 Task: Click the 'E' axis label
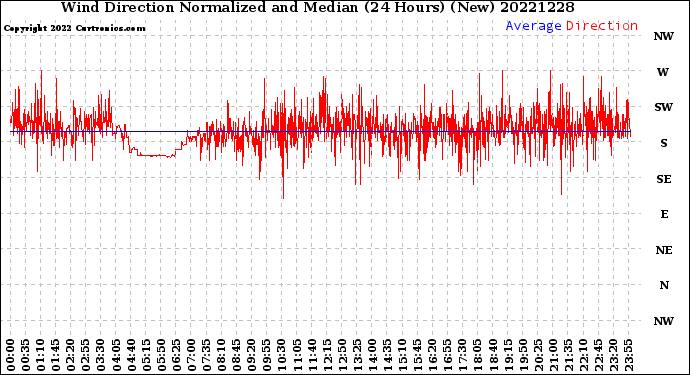(x=664, y=214)
